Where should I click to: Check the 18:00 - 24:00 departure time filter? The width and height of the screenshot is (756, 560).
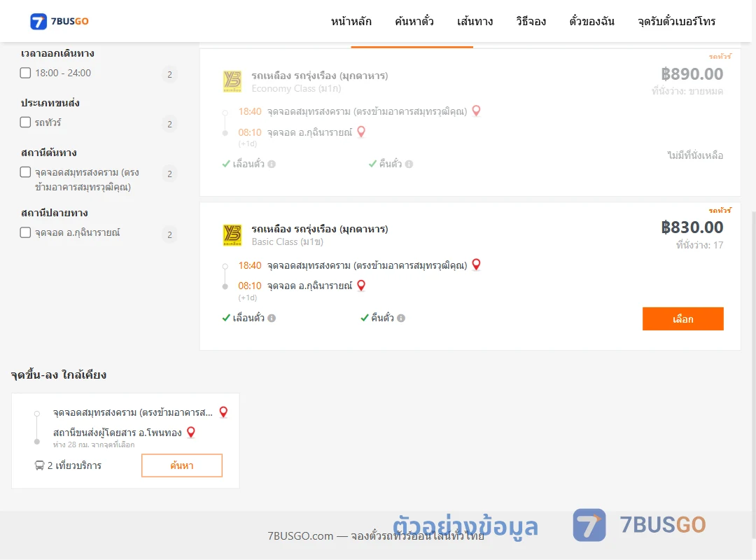26,73
